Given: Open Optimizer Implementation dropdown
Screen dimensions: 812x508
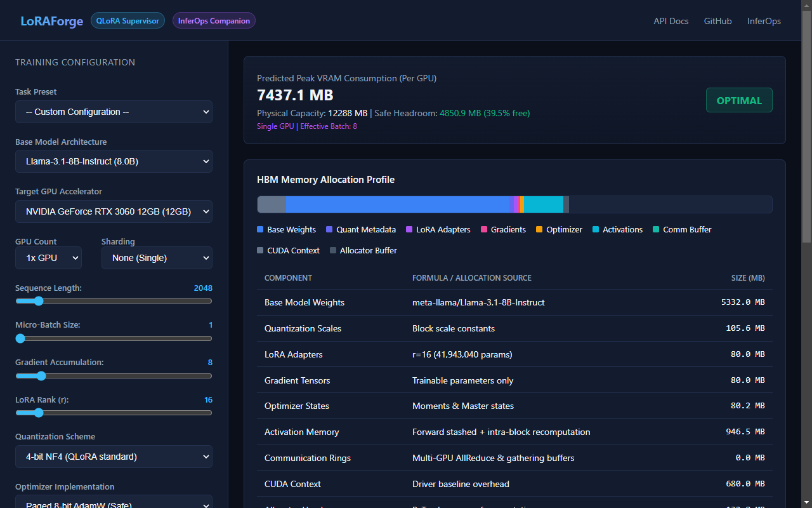Looking at the screenshot, I should [x=114, y=502].
